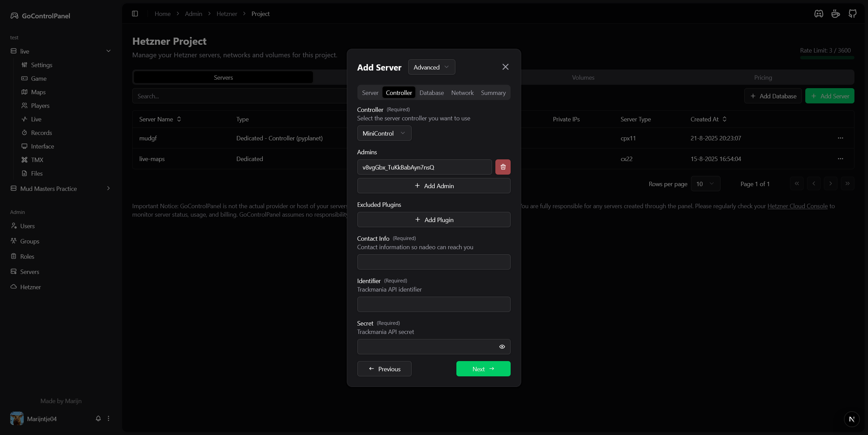
Task: Click the Rate Limit progress bar
Action: pos(827,58)
